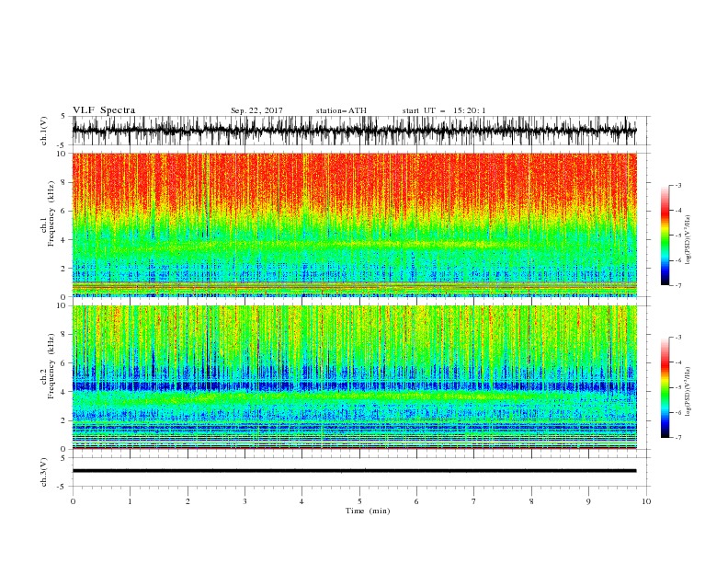Screen dimensions: 728x563
Task: Click time axis tick label "6"
Action: pos(416,501)
